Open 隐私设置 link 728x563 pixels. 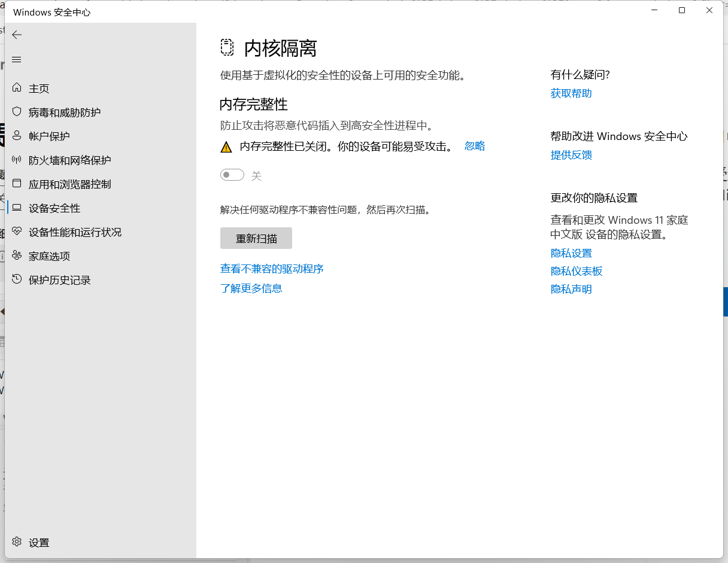[571, 253]
